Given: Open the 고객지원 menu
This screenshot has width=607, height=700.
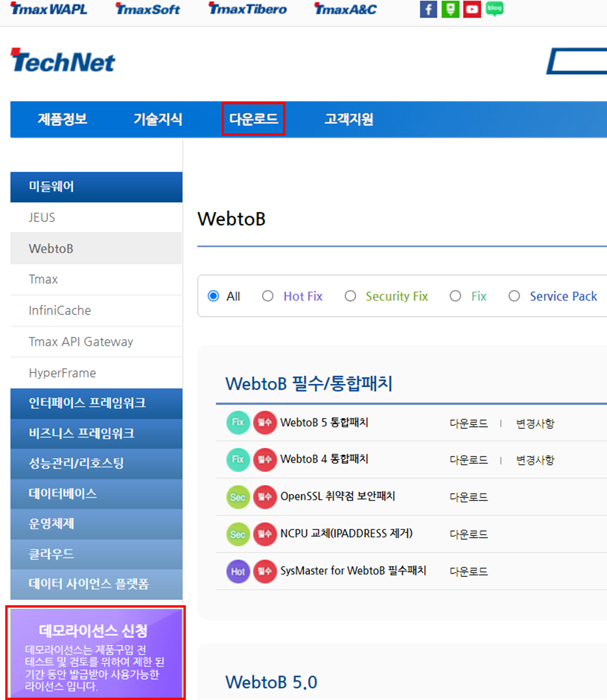Looking at the screenshot, I should tap(348, 119).
